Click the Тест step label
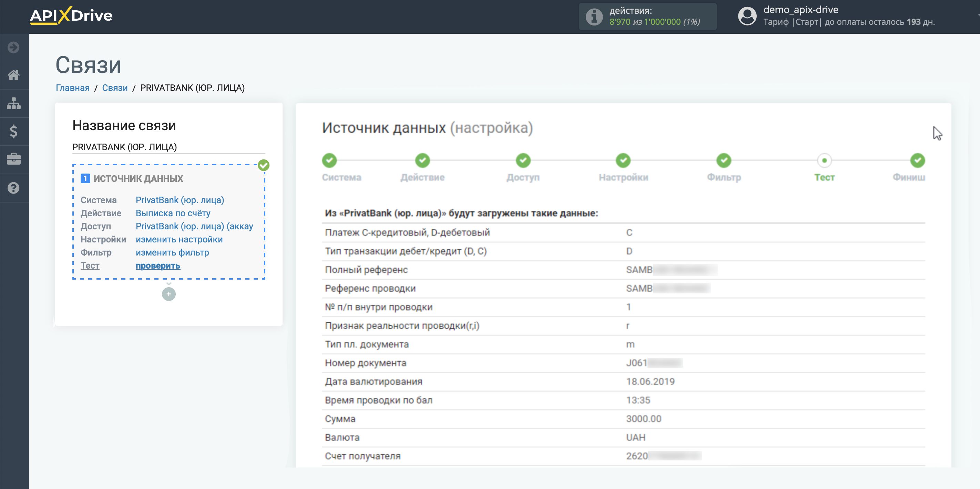The image size is (980, 489). tap(824, 178)
